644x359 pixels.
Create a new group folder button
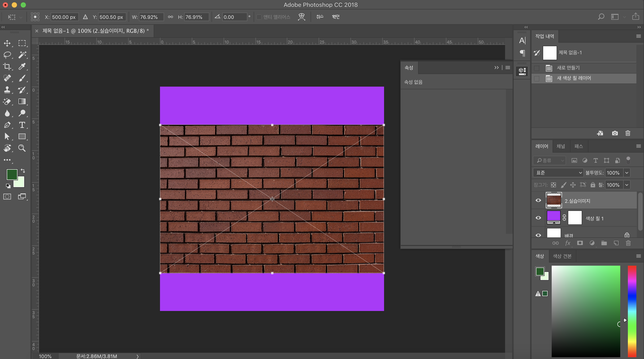point(604,243)
